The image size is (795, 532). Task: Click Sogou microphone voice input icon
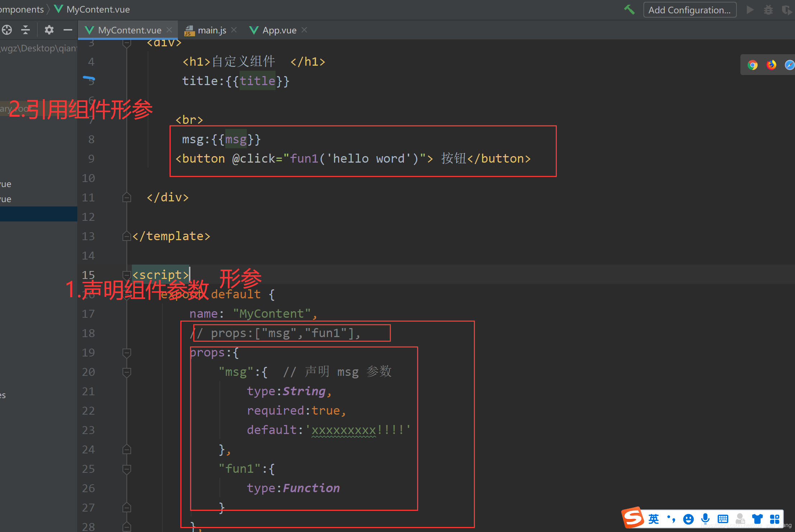coord(705,518)
